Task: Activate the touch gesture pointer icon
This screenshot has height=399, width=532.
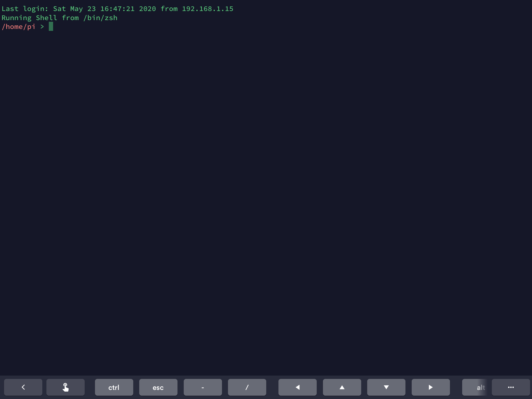Action: point(65,387)
